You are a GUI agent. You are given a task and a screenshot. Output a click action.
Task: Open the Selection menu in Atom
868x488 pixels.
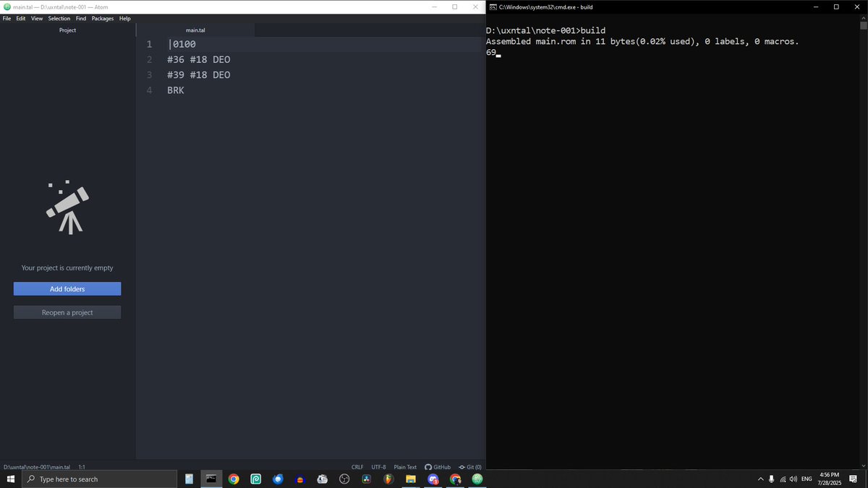pyautogui.click(x=59, y=18)
